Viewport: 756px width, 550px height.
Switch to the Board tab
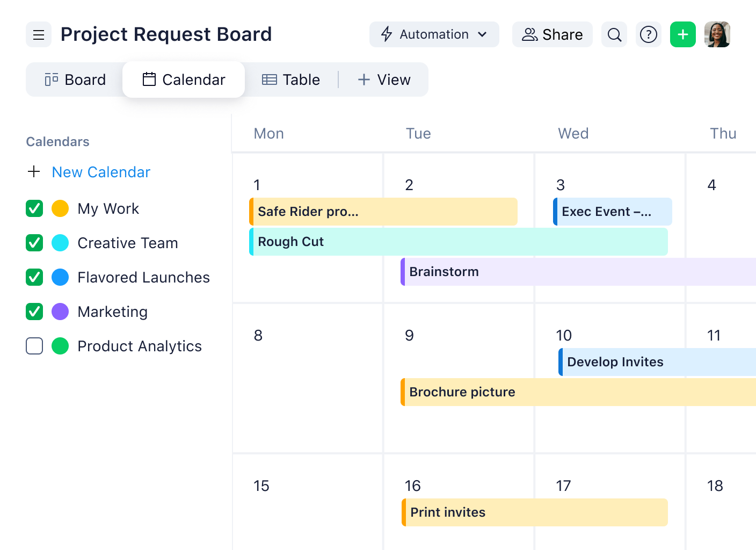[x=75, y=79]
